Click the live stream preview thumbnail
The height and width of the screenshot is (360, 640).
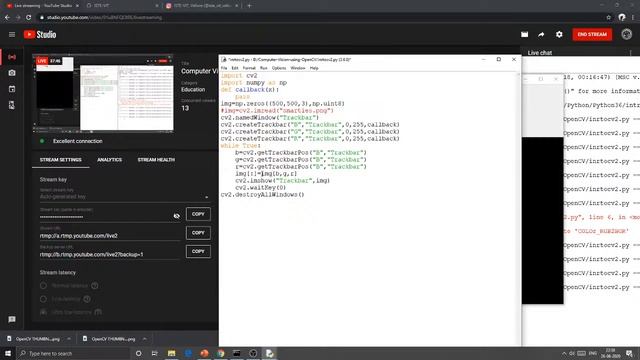[104, 94]
